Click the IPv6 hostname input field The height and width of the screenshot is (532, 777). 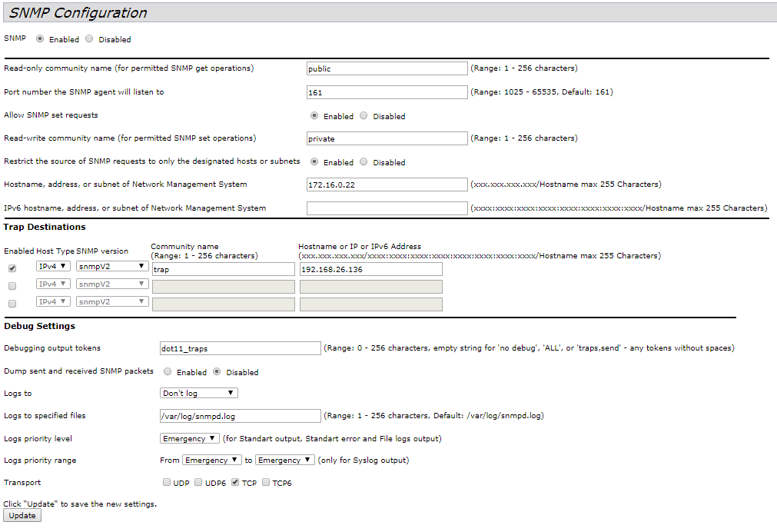(x=387, y=208)
